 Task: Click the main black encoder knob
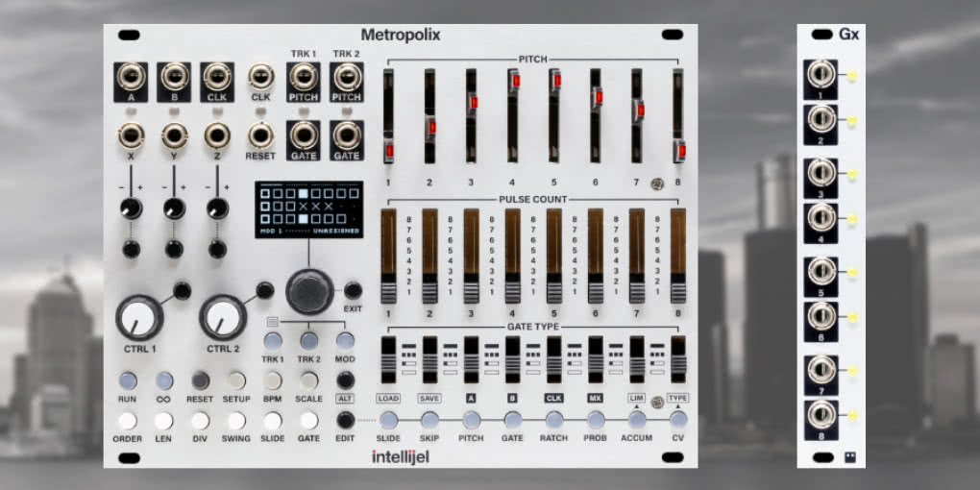click(x=309, y=292)
